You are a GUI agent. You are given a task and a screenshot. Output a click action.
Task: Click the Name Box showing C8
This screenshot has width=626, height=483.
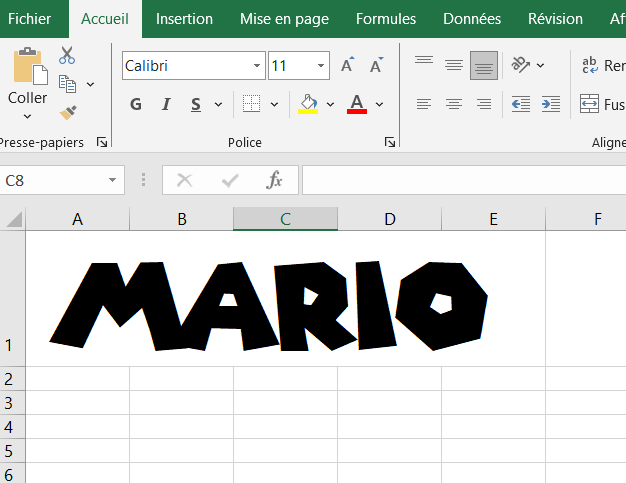[62, 180]
